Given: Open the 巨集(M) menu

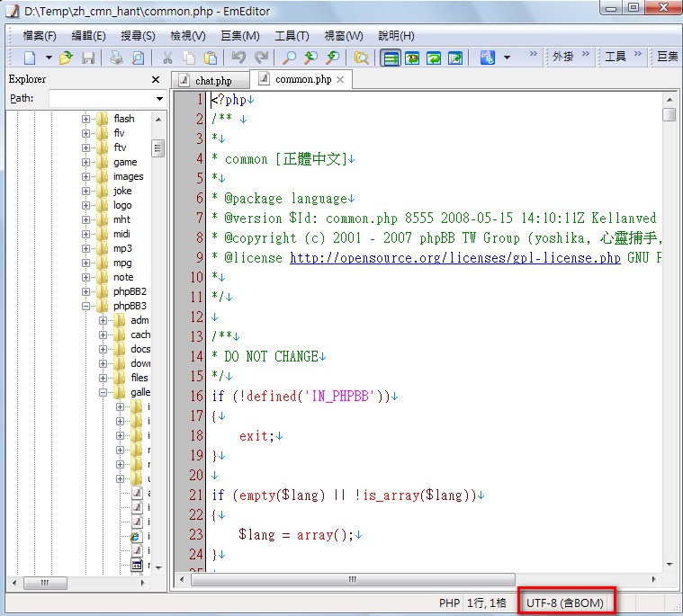Looking at the screenshot, I should (240, 36).
